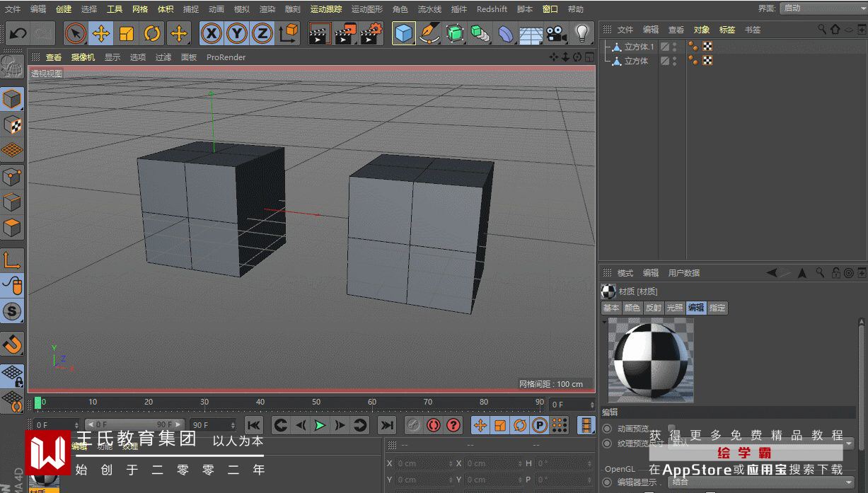Click the Undo arrow icon

click(18, 33)
